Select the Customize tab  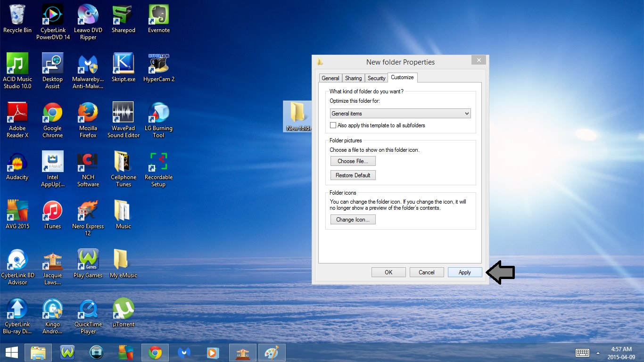(x=402, y=77)
